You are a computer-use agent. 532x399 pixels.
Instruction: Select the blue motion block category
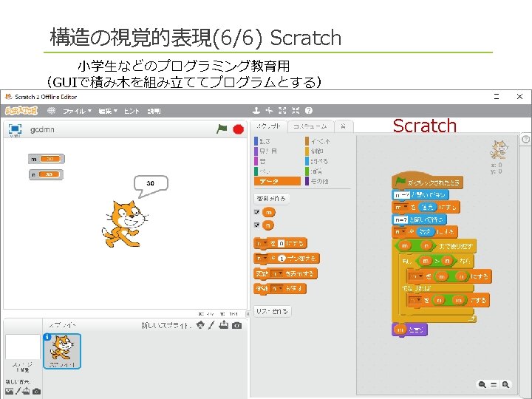click(262, 141)
